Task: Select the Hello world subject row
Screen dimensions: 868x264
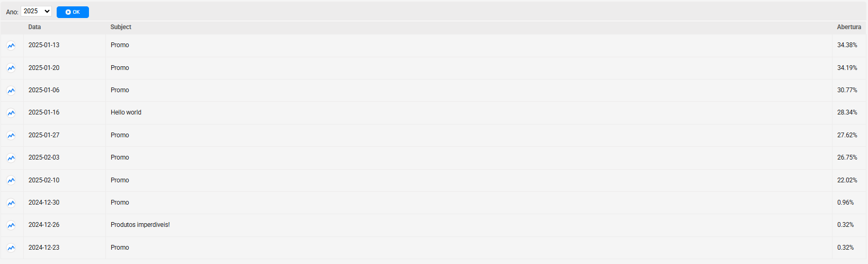Action: pos(434,113)
